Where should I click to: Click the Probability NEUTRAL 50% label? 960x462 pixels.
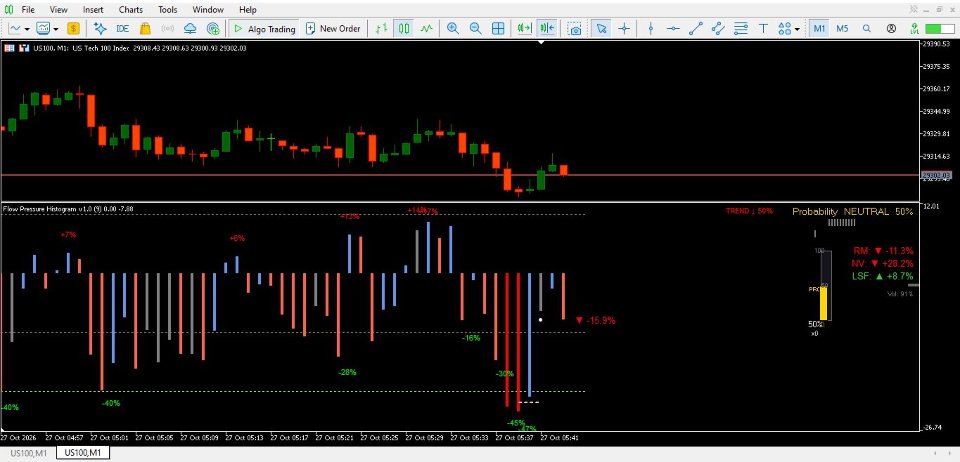[x=852, y=212]
